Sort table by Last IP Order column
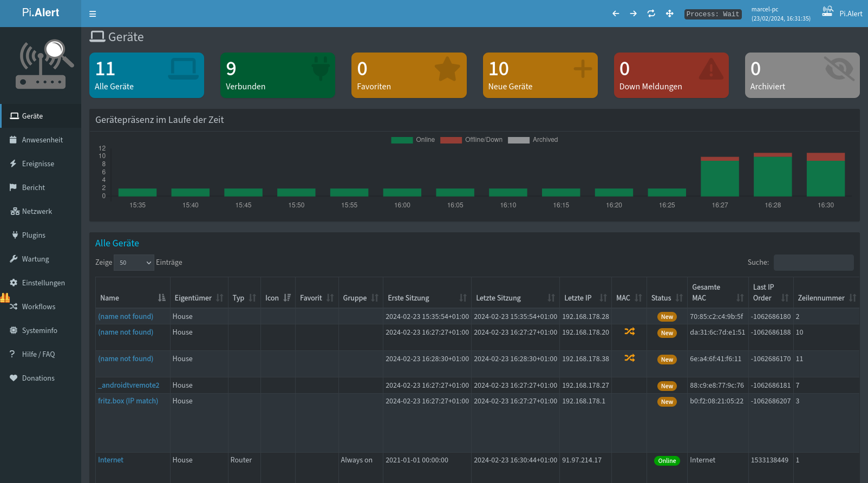The height and width of the screenshot is (483, 868). click(771, 292)
